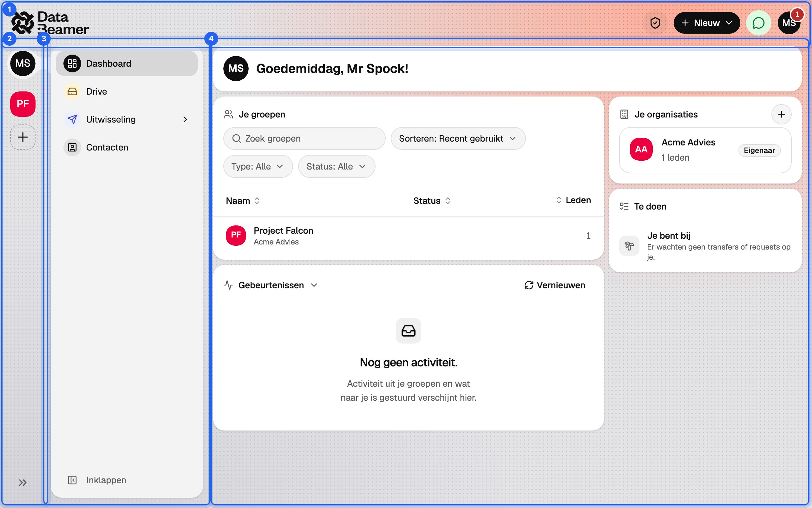The image size is (812, 508).
Task: Add a new workspace with dashed plus
Action: click(23, 137)
